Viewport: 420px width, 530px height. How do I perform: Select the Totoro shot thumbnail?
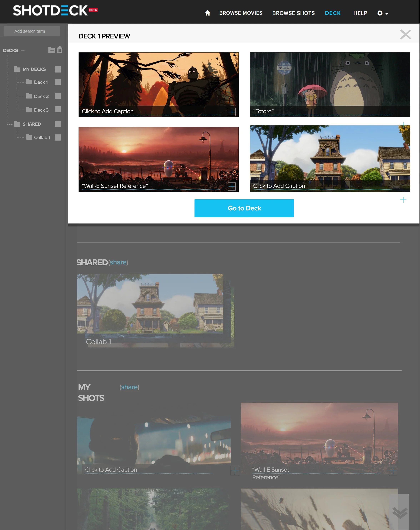click(330, 81)
